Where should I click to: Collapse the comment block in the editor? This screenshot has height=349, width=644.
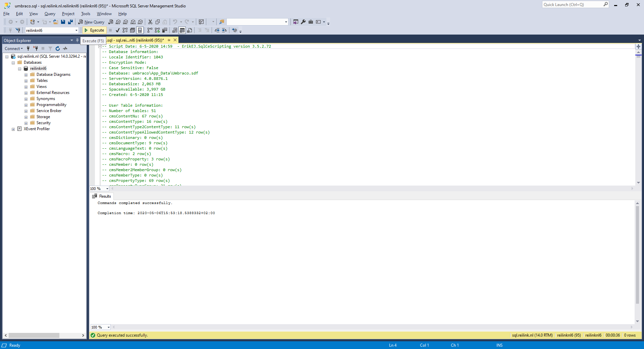100,46
